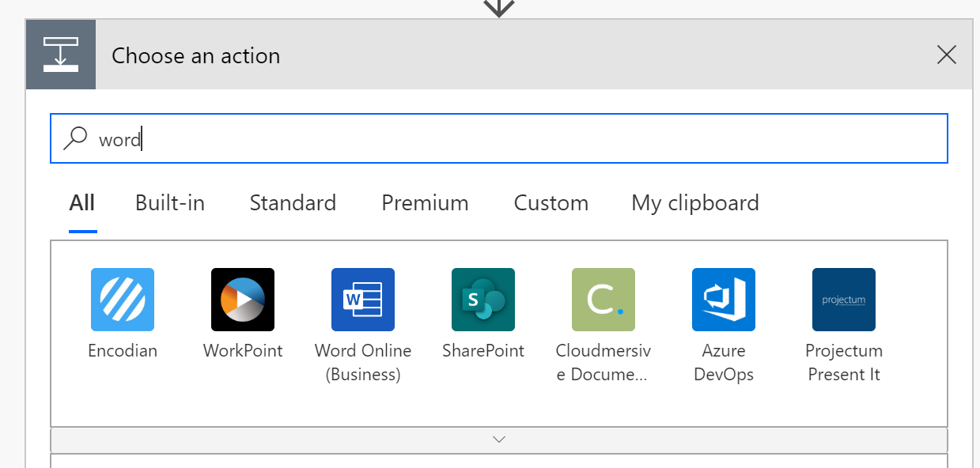The image size is (980, 468).
Task: Click the Azure DevOps label text
Action: tap(724, 363)
